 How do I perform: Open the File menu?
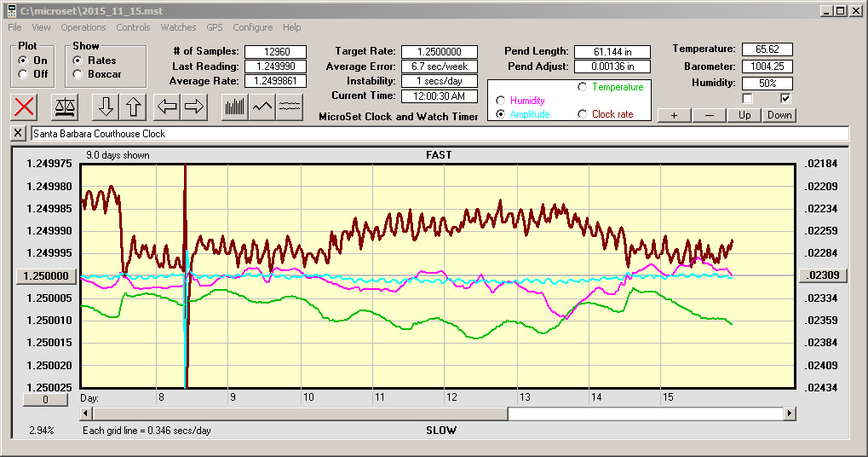tap(15, 27)
